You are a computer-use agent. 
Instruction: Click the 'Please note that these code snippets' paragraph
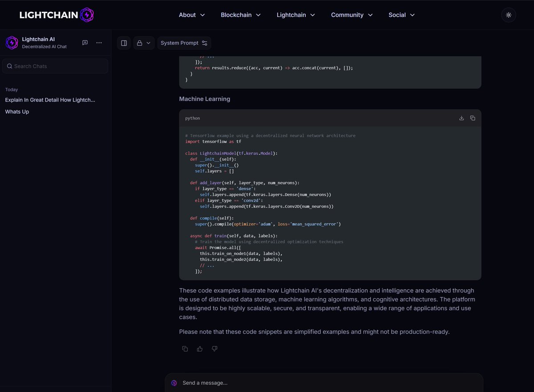click(315, 332)
